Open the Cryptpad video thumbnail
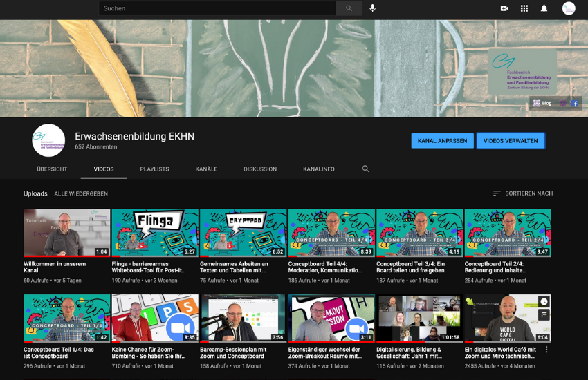 (x=244, y=233)
